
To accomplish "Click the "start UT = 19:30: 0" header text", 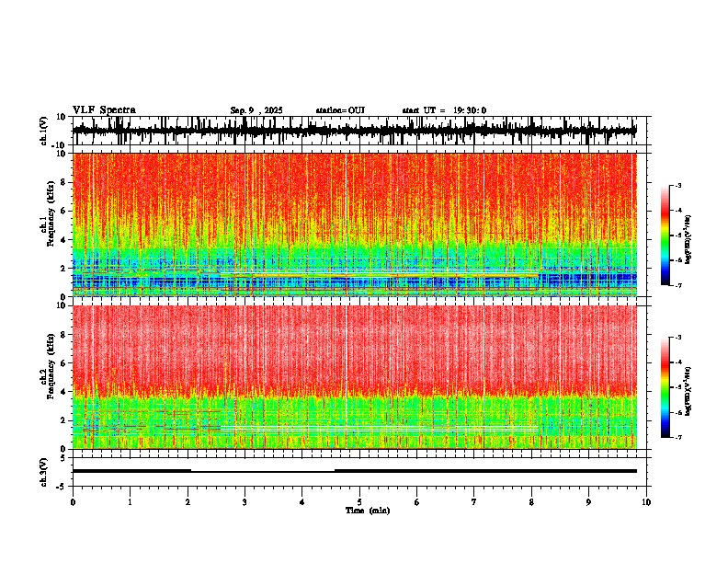I will pos(444,110).
